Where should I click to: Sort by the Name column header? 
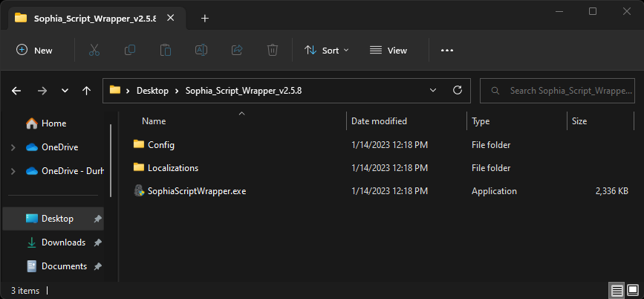coord(154,121)
